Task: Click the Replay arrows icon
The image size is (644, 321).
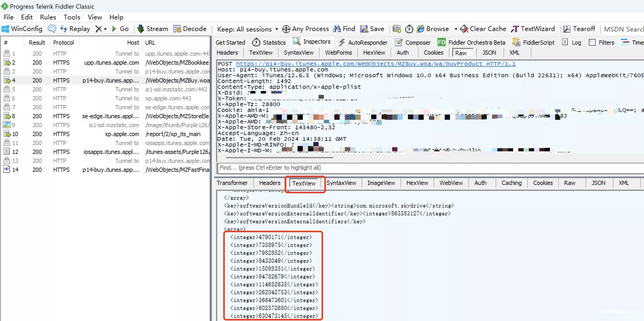Action: click(64, 29)
